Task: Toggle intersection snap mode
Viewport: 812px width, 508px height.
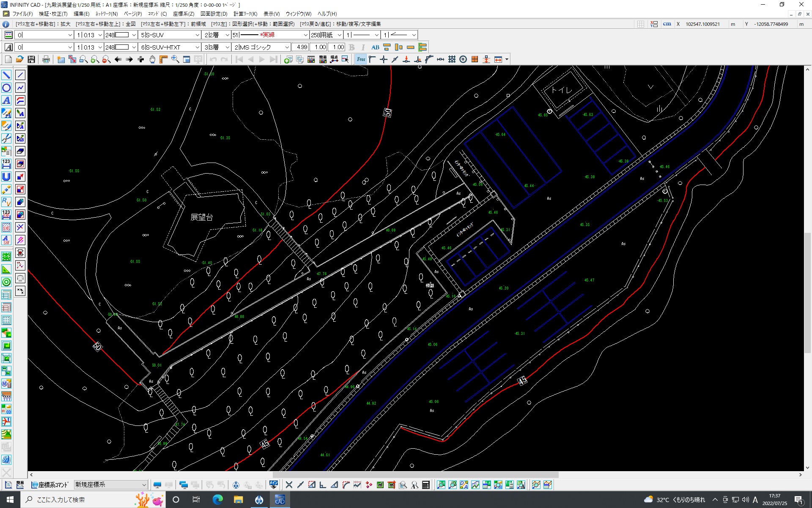Action: point(384,59)
